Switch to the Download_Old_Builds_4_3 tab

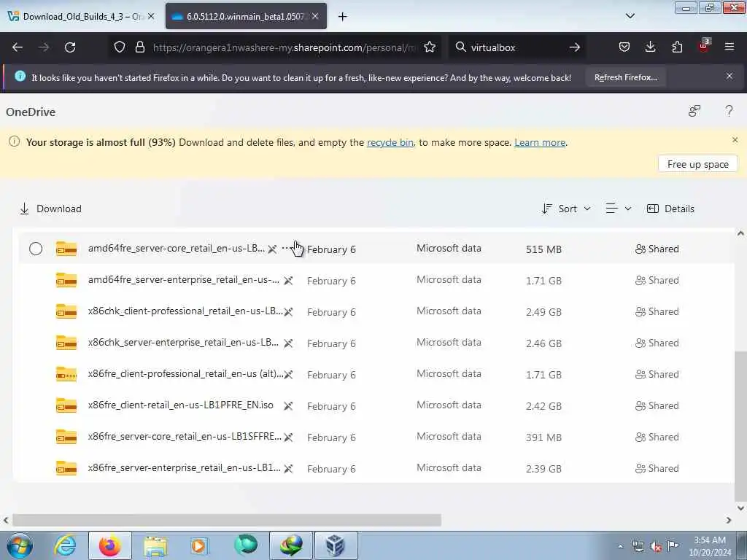[x=81, y=16]
